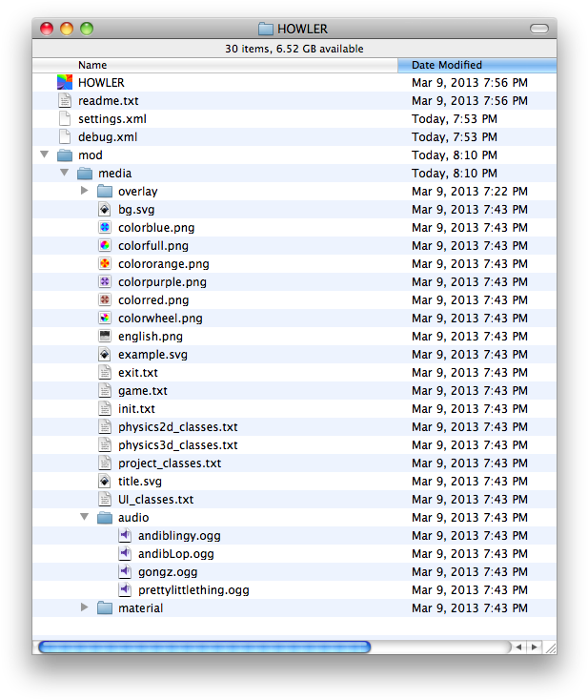588x700 pixels.
Task: Click the horizontal scrollbar thumb
Action: click(x=204, y=647)
